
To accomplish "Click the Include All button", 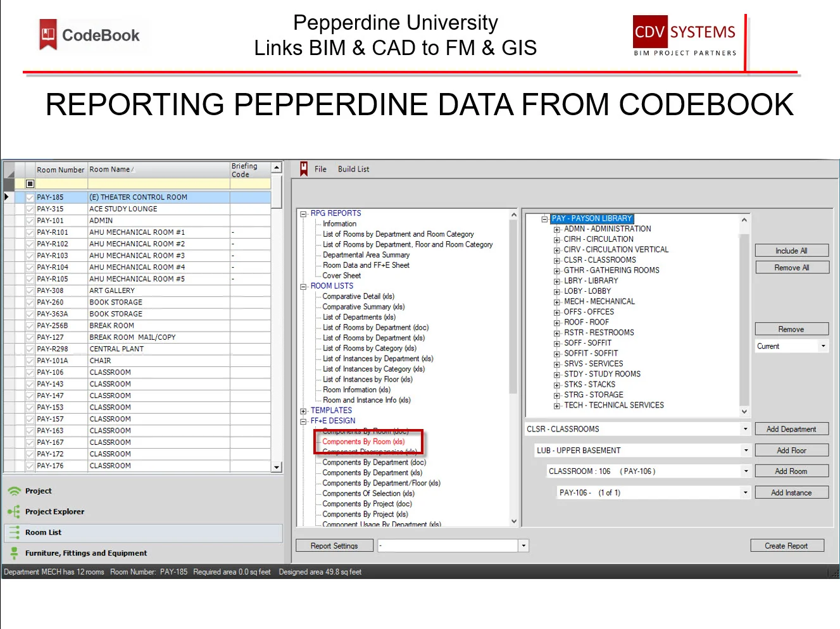I will (791, 251).
